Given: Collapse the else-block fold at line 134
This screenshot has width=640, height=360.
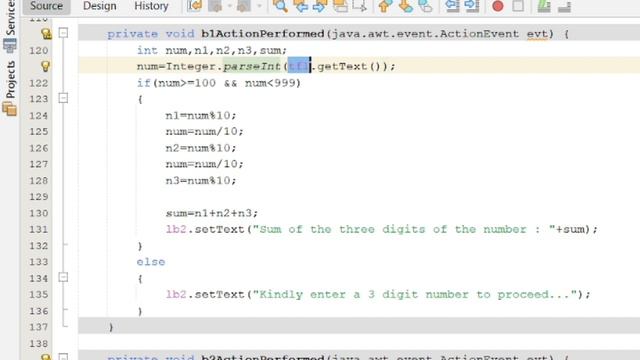Looking at the screenshot, I should tap(63, 278).
